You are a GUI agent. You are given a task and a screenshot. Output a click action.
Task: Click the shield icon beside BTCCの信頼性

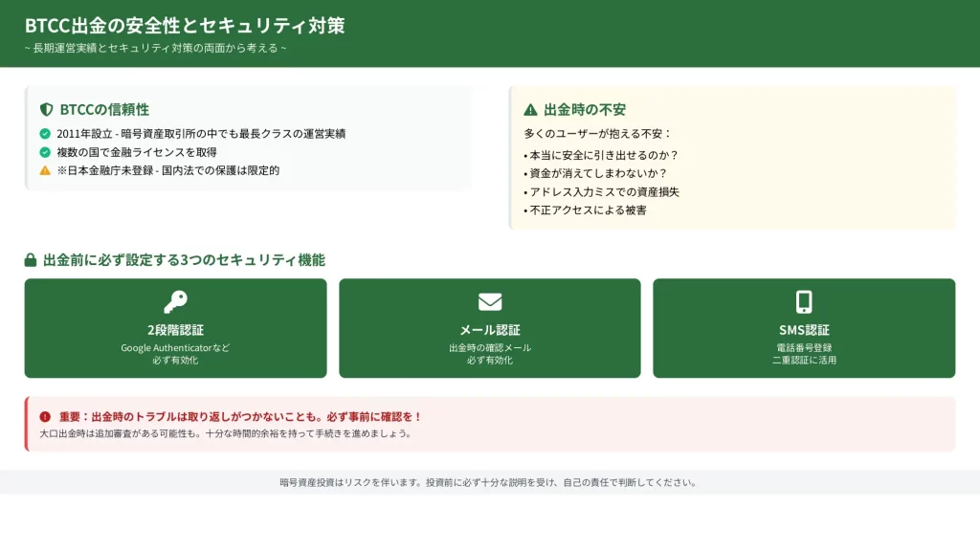pos(46,110)
